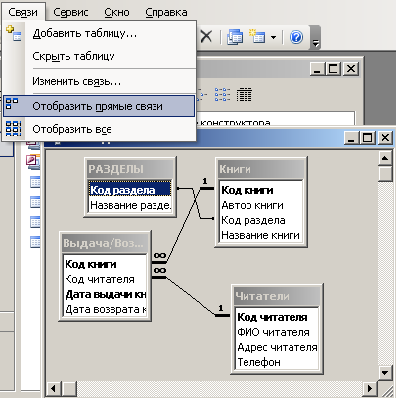Click the horizontal scrollbar thumb
The image size is (396, 398).
click(69, 389)
